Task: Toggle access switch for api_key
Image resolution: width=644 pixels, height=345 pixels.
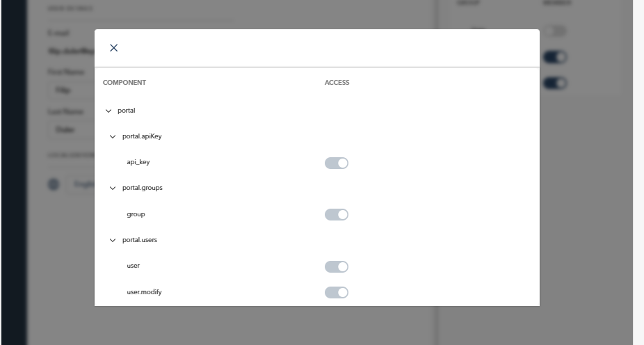Action: [337, 163]
